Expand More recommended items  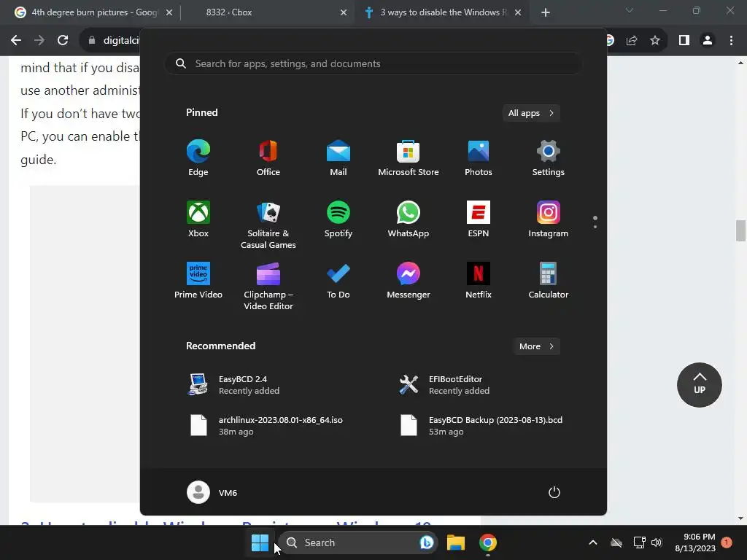point(536,346)
